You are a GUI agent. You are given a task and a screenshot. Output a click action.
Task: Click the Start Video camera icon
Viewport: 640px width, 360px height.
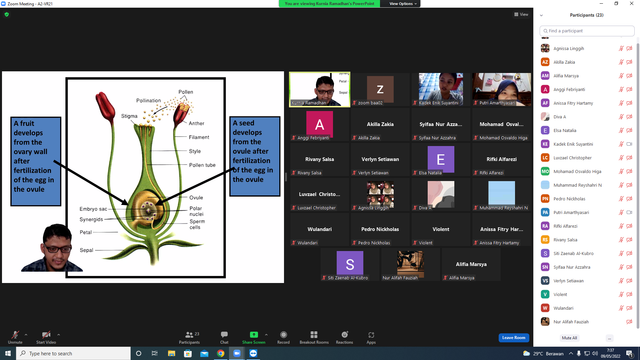point(46,335)
